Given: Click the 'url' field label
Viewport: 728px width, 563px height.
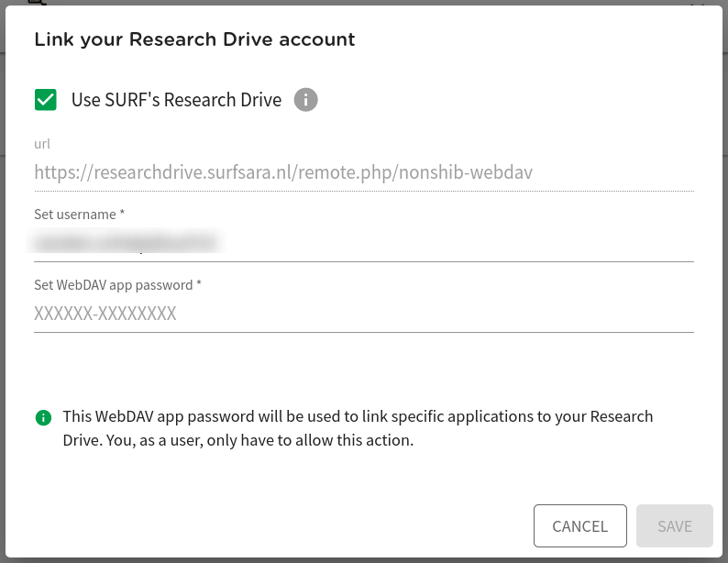Looking at the screenshot, I should [42, 144].
